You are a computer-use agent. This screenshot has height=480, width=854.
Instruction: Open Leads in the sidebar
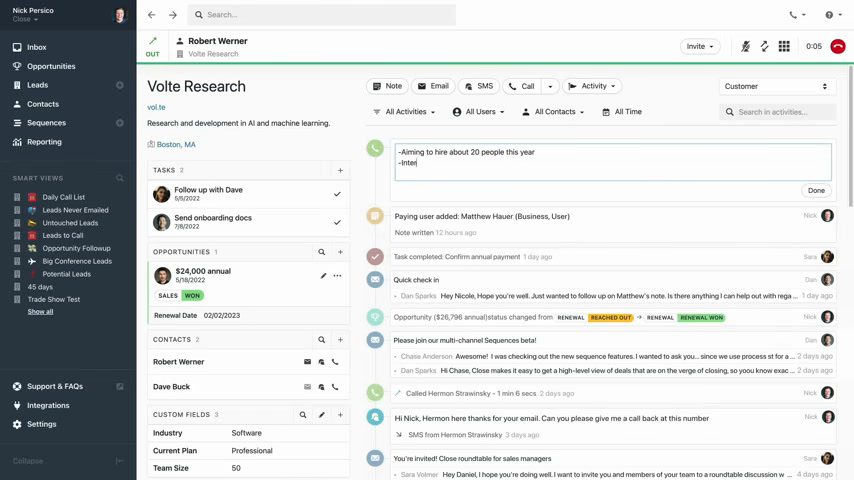click(x=38, y=85)
